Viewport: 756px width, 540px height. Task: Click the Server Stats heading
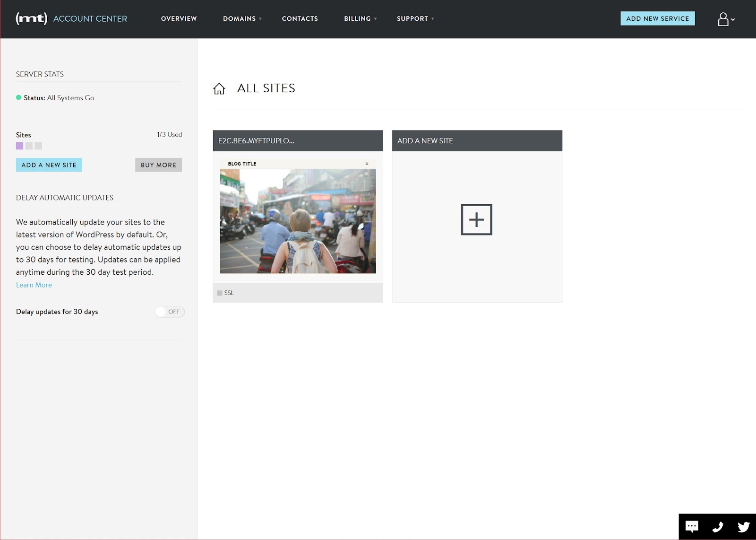click(x=40, y=74)
